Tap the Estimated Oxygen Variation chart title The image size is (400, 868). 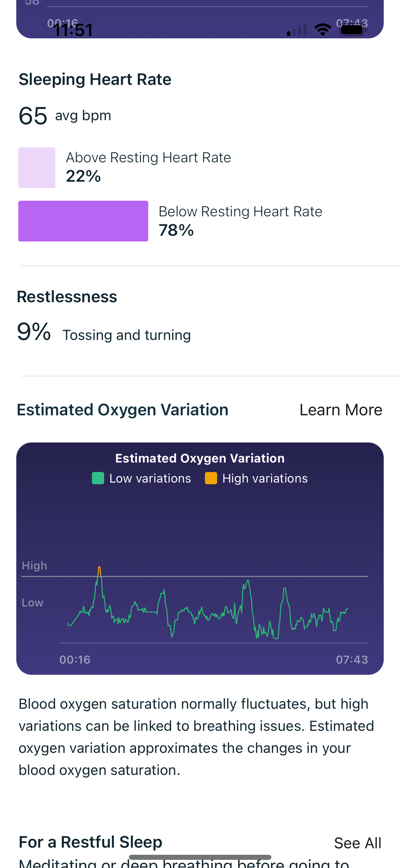200,458
